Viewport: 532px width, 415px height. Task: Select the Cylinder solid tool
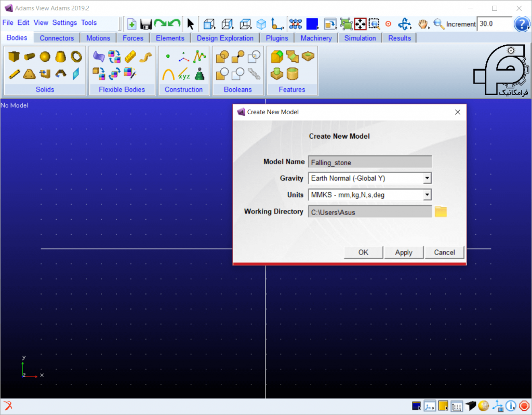(x=30, y=56)
